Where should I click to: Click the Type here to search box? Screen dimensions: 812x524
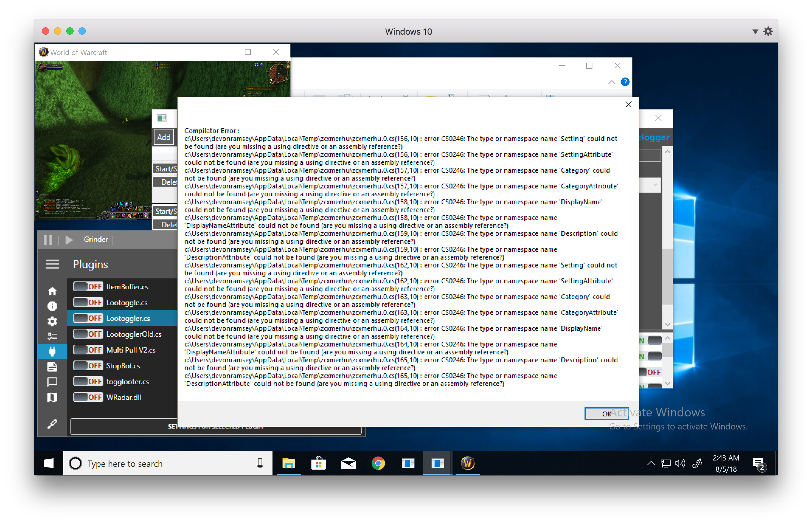168,464
